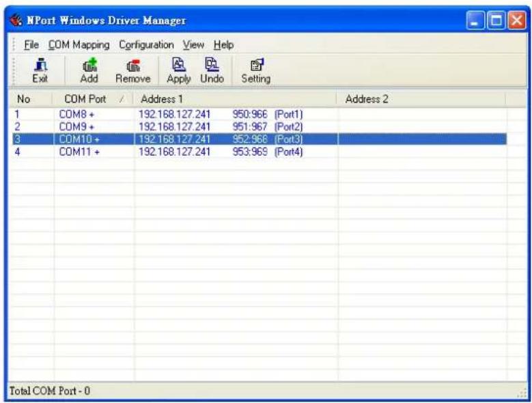
Task: Click row number 3 cell
Action: click(x=17, y=139)
